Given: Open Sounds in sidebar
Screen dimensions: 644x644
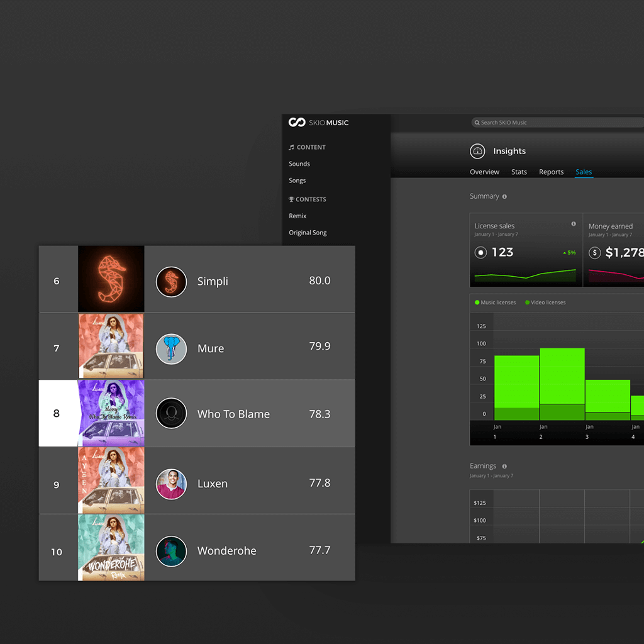Looking at the screenshot, I should point(299,164).
